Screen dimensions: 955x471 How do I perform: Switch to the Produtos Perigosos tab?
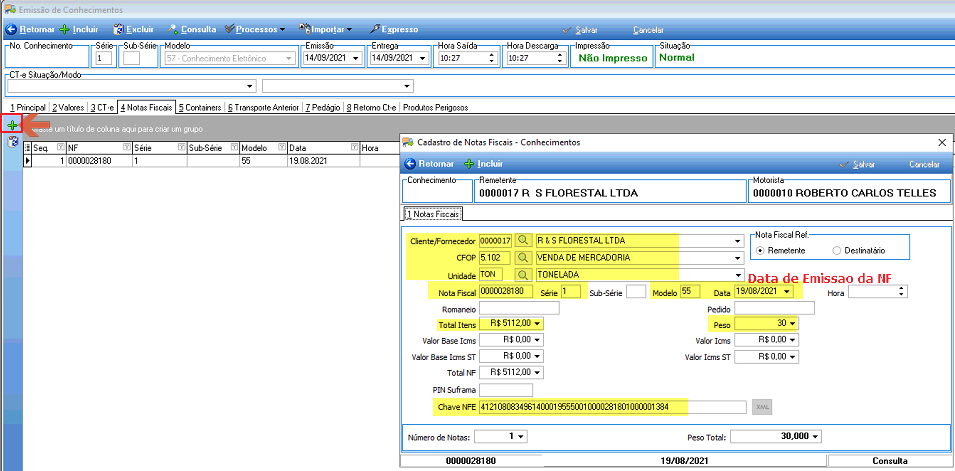click(435, 108)
